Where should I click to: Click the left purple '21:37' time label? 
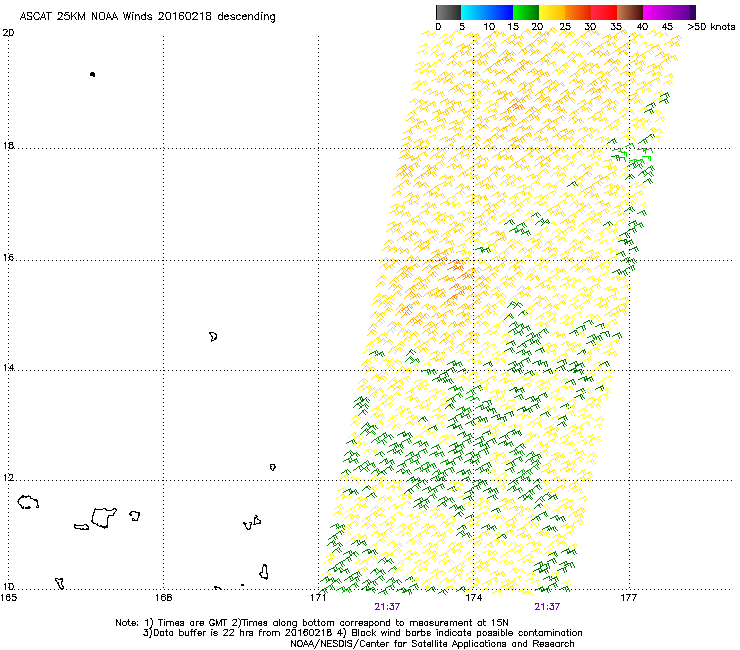pos(387,607)
